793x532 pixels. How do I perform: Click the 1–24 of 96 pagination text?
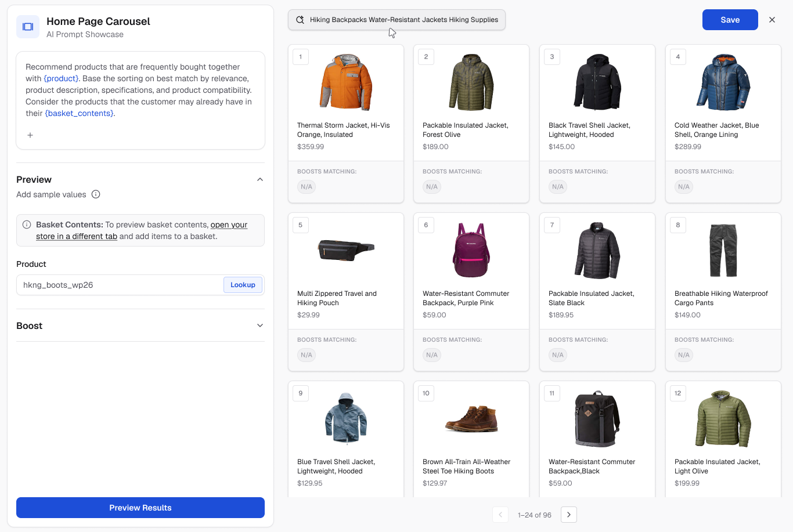535,515
